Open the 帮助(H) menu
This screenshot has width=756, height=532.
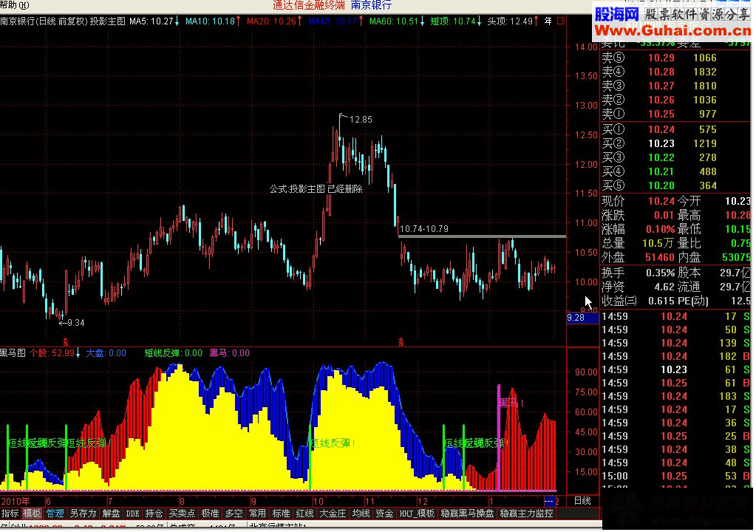[15, 5]
